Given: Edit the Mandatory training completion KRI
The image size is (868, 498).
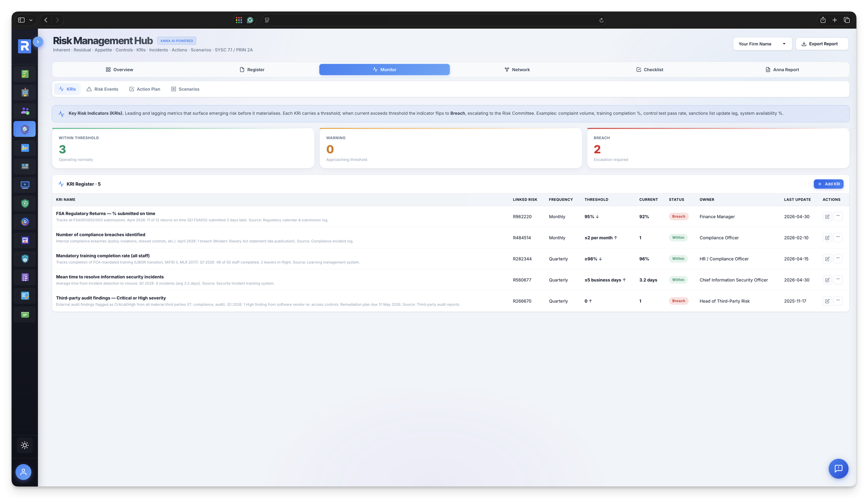Looking at the screenshot, I should pyautogui.click(x=827, y=259).
